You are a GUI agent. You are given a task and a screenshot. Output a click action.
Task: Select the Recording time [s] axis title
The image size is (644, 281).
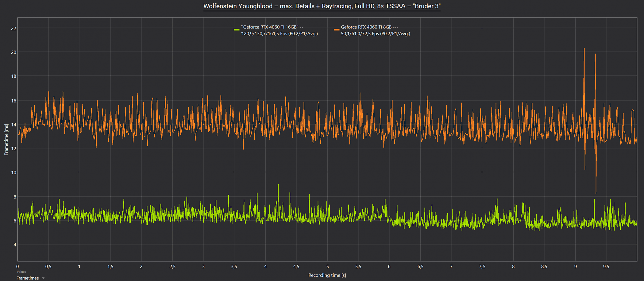pyautogui.click(x=327, y=275)
